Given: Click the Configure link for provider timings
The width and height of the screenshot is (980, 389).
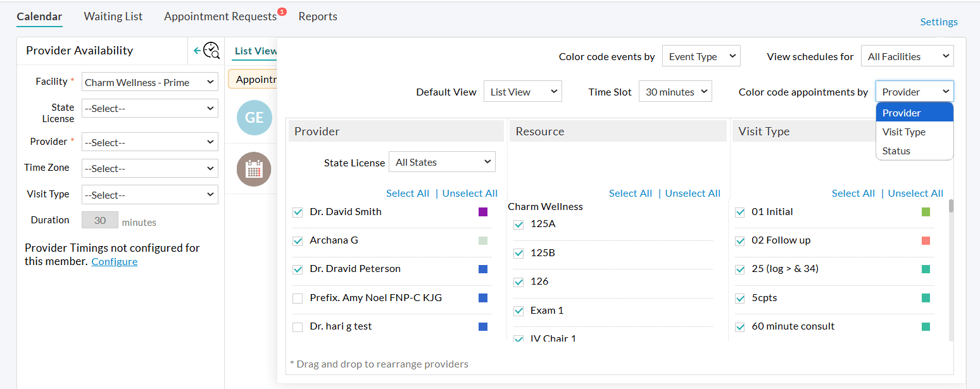Looking at the screenshot, I should pos(114,261).
